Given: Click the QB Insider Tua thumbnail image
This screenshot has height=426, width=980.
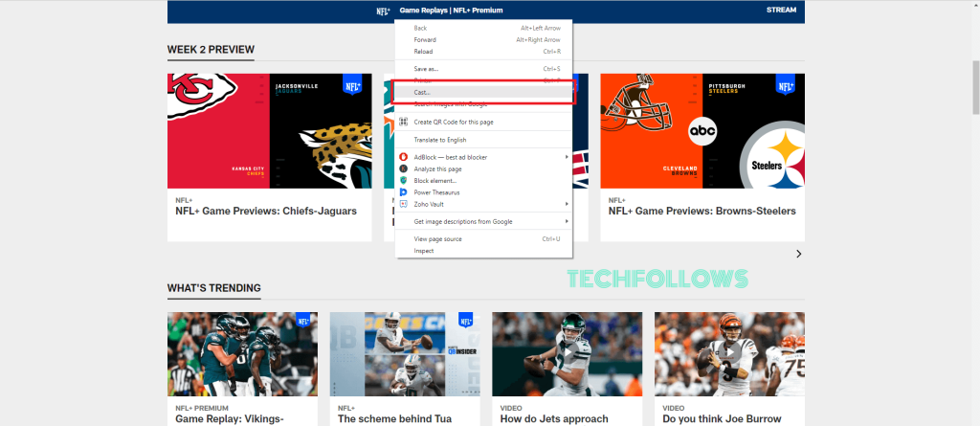Looking at the screenshot, I should coord(405,354).
